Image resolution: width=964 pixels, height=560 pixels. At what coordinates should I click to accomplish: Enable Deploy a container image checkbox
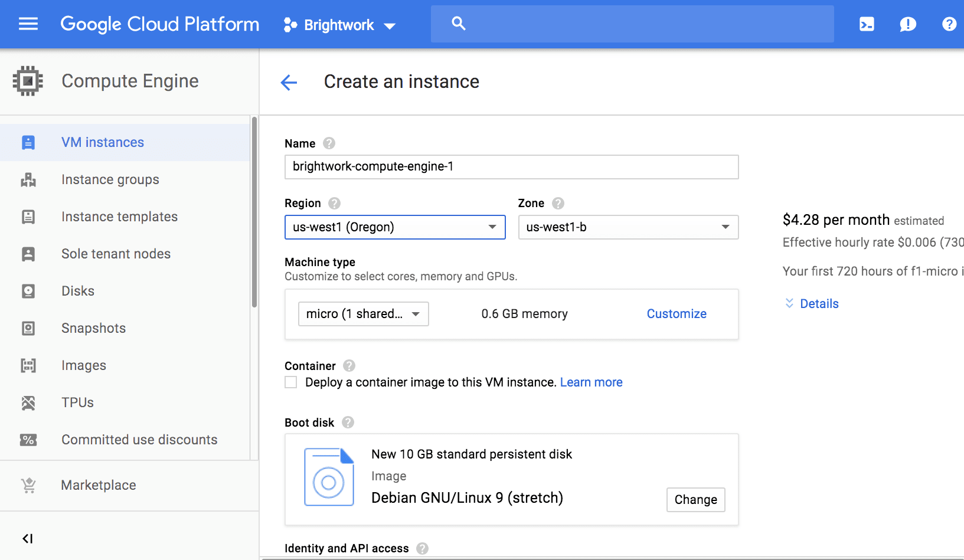click(x=290, y=382)
